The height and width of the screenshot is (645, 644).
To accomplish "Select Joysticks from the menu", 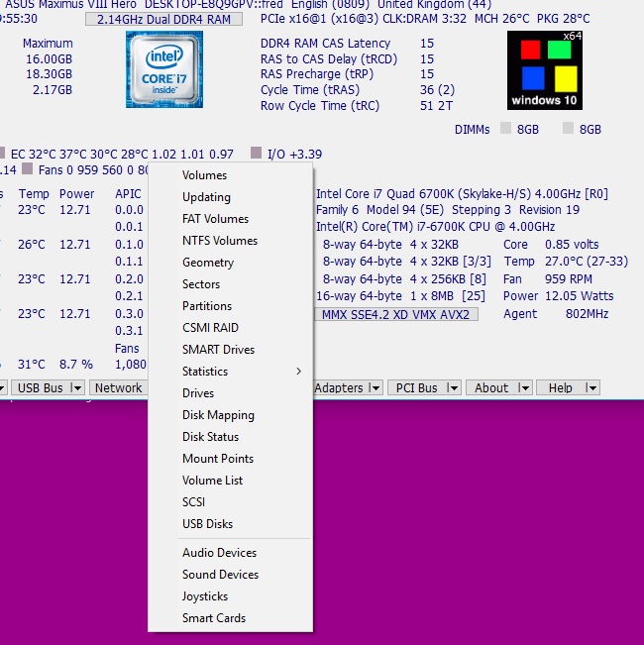I will point(230,596).
